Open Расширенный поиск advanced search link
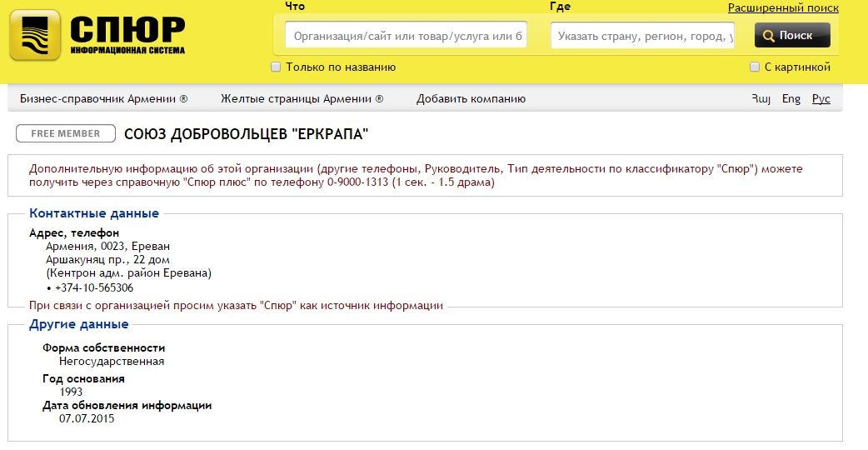Viewport: 868px width, 450px height. pyautogui.click(x=783, y=7)
